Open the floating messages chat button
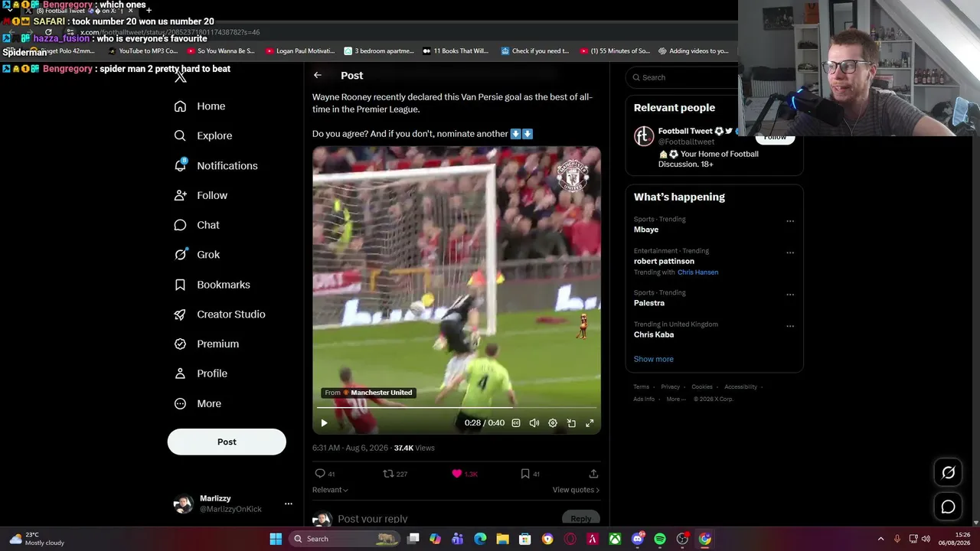The image size is (980, 551). [948, 507]
